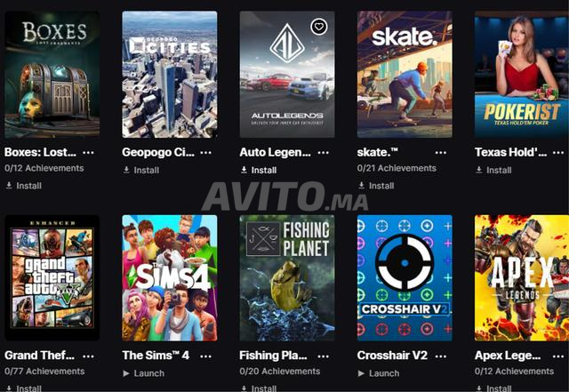Open the three-dot menu for Texas Hold'em
This screenshot has width=569, height=392.
[x=558, y=153]
